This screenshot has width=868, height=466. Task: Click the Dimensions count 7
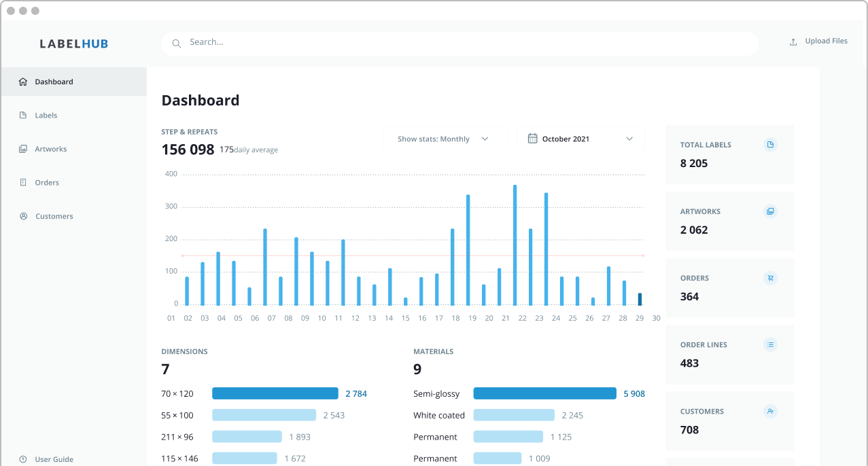click(x=165, y=370)
